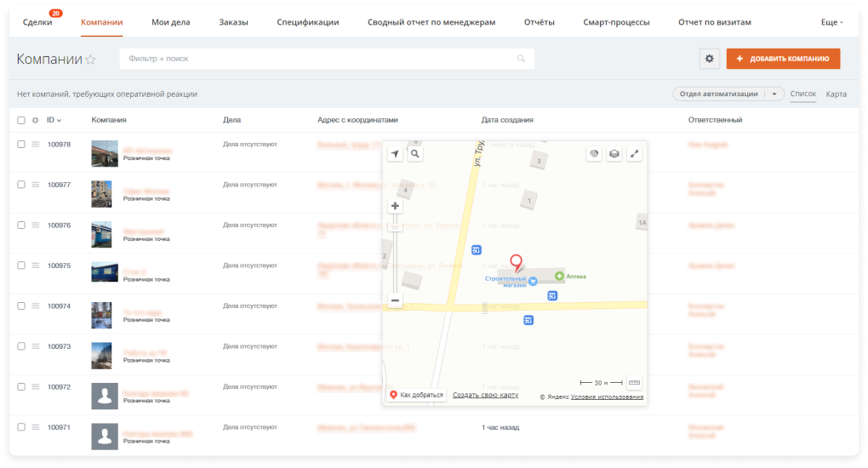
Task: Check the box for company 100978
Action: click(21, 145)
